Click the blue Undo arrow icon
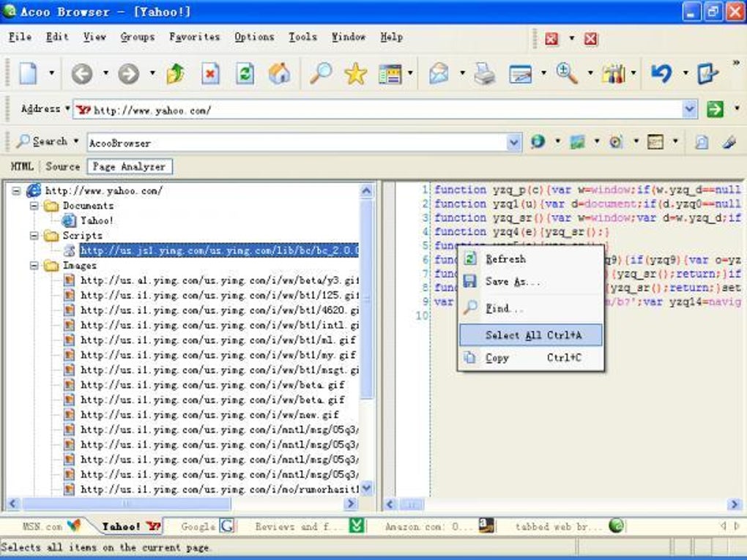The width and height of the screenshot is (747, 560). pos(662,74)
